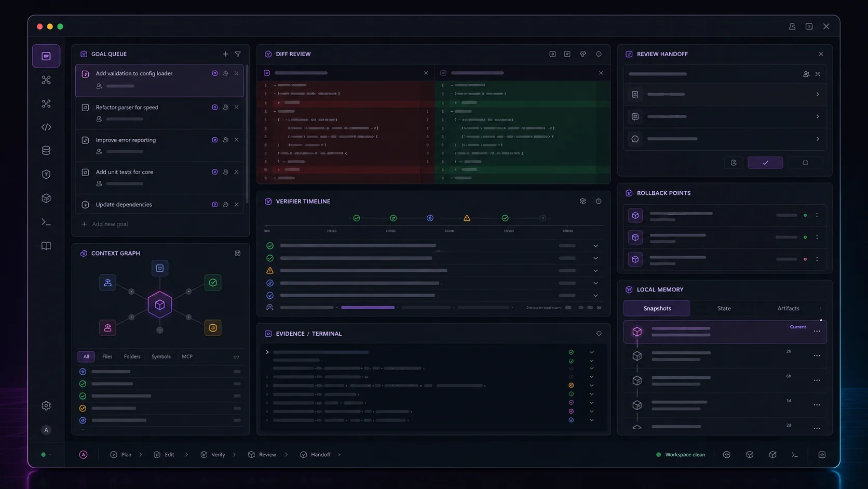
Task: Select Symbols filter tab in Context Graph
Action: point(161,356)
